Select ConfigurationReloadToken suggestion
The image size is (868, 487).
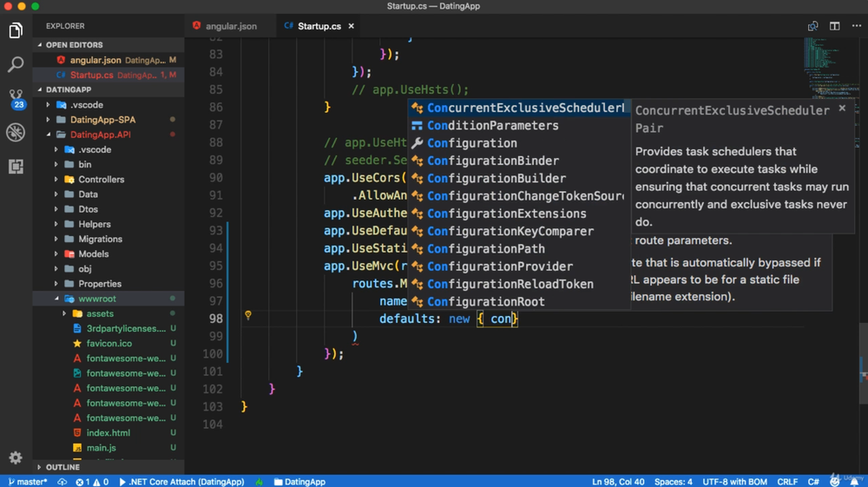[x=519, y=284]
